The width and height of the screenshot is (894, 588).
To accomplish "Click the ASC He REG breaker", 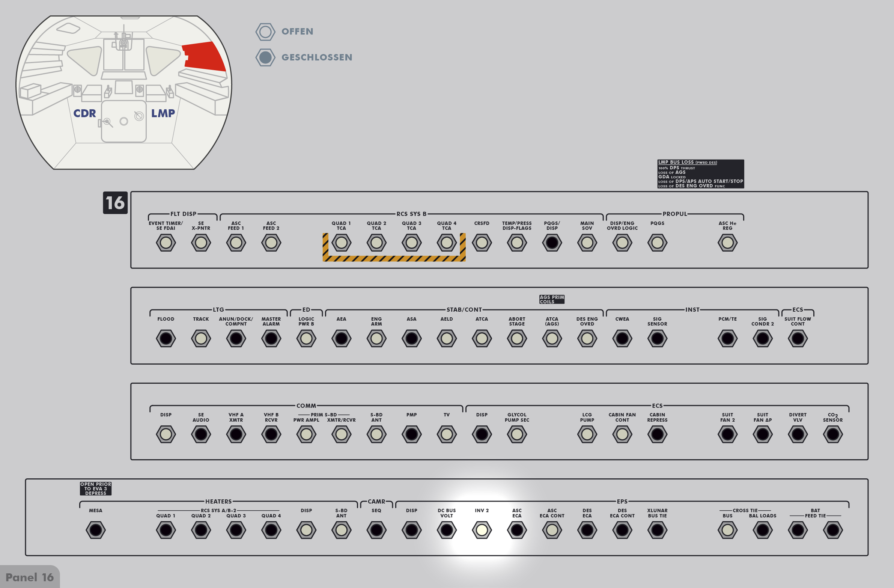I will (x=728, y=243).
